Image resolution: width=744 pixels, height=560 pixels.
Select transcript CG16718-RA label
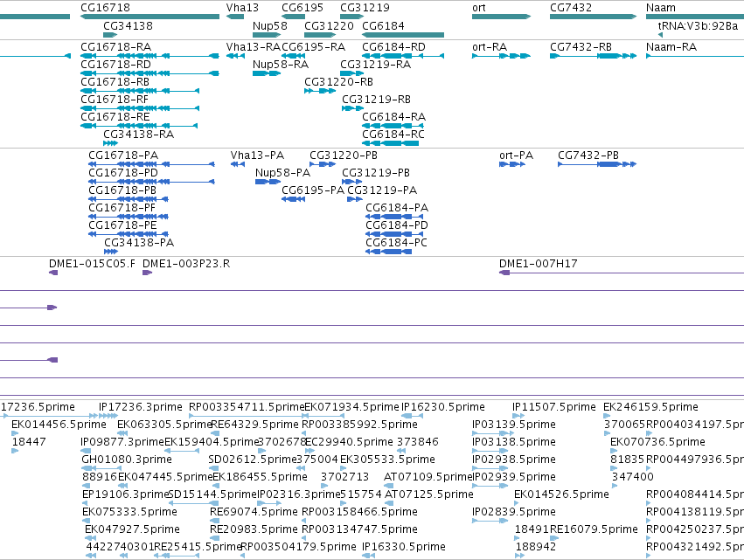coord(115,47)
